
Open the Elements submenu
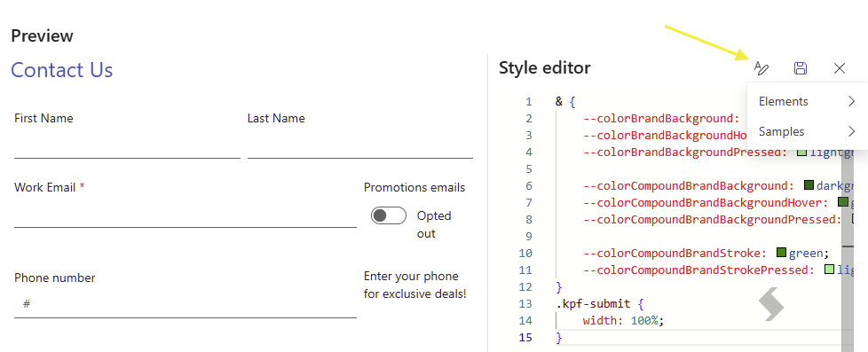click(x=807, y=101)
